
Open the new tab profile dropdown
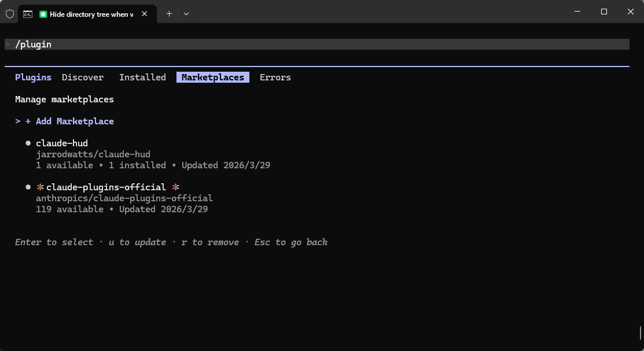(186, 14)
